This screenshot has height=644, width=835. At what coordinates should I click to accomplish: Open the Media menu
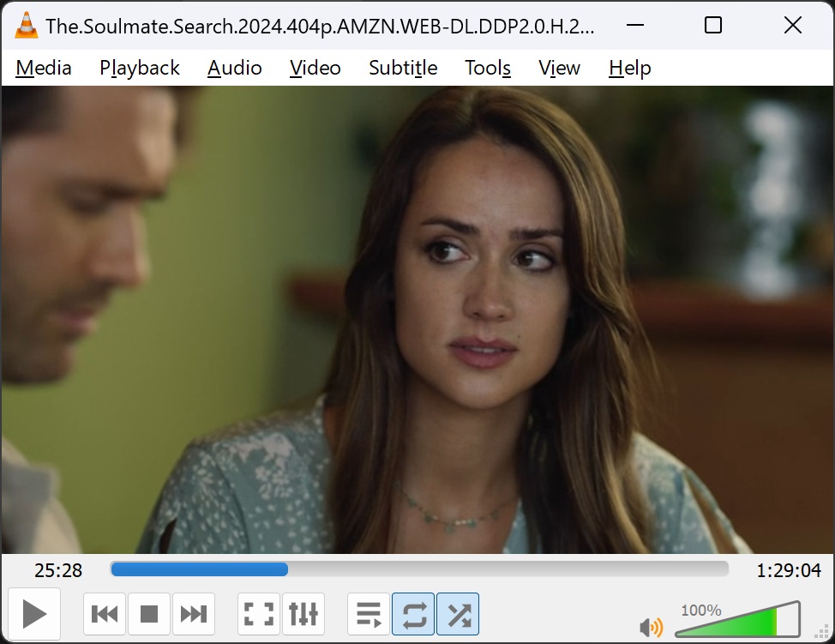[44, 68]
